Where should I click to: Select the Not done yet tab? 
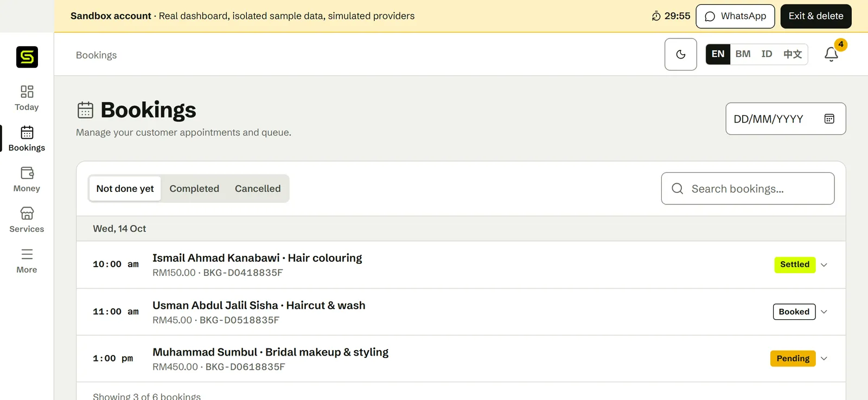(x=125, y=189)
